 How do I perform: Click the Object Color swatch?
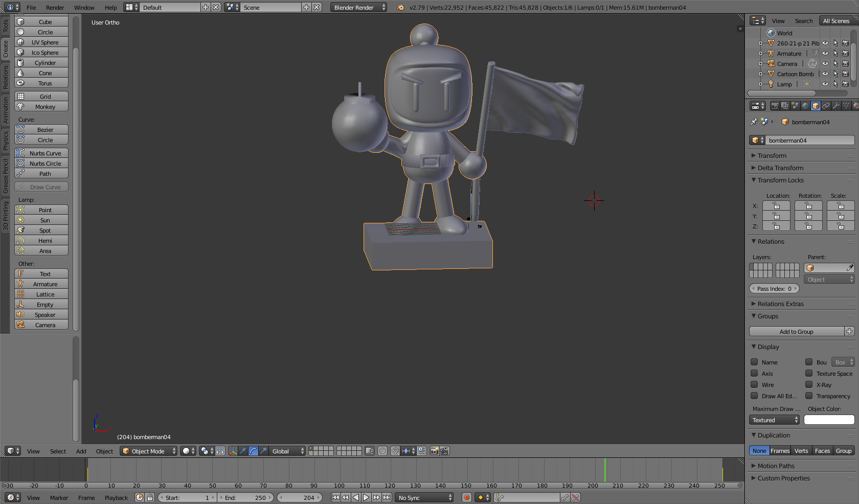point(829,420)
